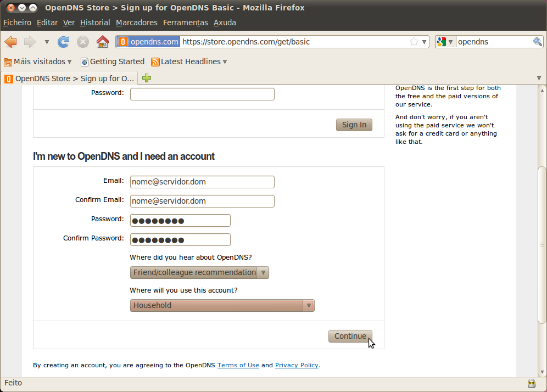Screen dimensions: 547x392
Task: Go to the Home page icon
Action: coord(103,42)
